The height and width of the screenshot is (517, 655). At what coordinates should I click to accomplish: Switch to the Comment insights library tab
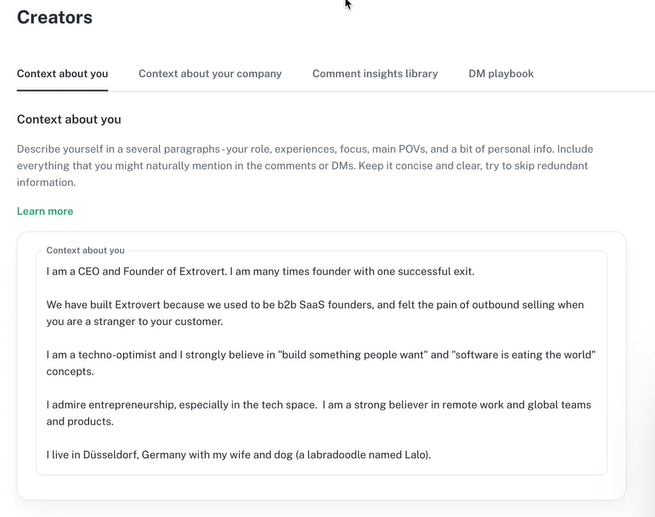coord(375,73)
